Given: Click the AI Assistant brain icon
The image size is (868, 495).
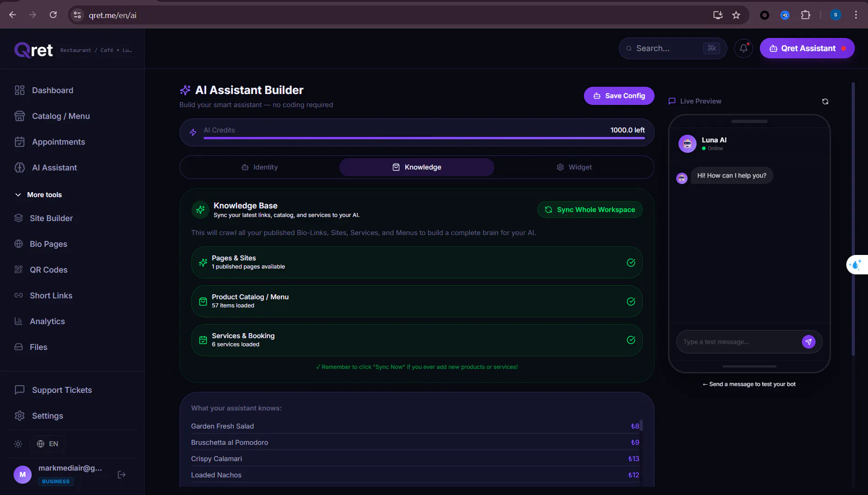Looking at the screenshot, I should (x=19, y=168).
